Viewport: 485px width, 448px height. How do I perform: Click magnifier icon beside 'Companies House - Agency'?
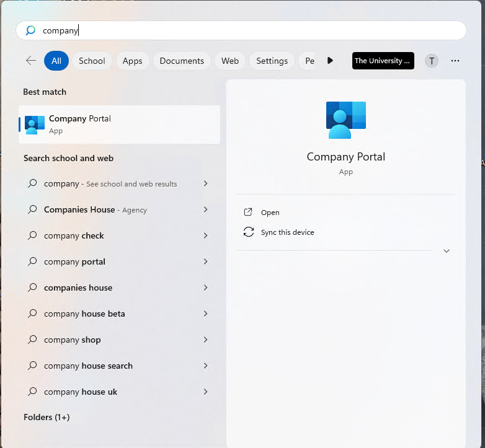pyautogui.click(x=32, y=209)
